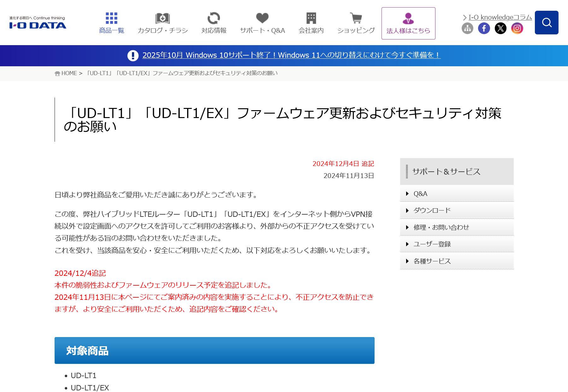Open the カタログ・チラシ book icon
Image resolution: width=568 pixels, height=392 pixels.
pos(163,18)
